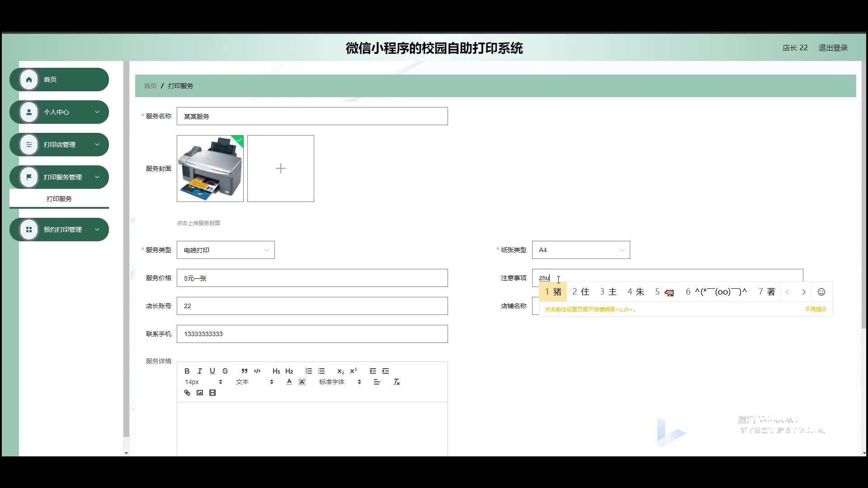Open the 纸张类型 dropdown showing A4
This screenshot has height=488, width=868.
pyautogui.click(x=581, y=250)
